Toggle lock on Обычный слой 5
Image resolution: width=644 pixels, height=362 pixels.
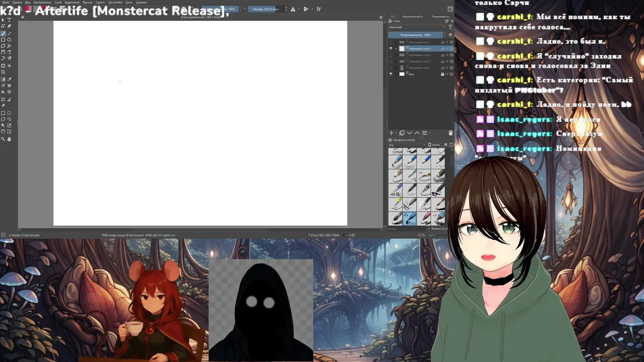(x=443, y=49)
